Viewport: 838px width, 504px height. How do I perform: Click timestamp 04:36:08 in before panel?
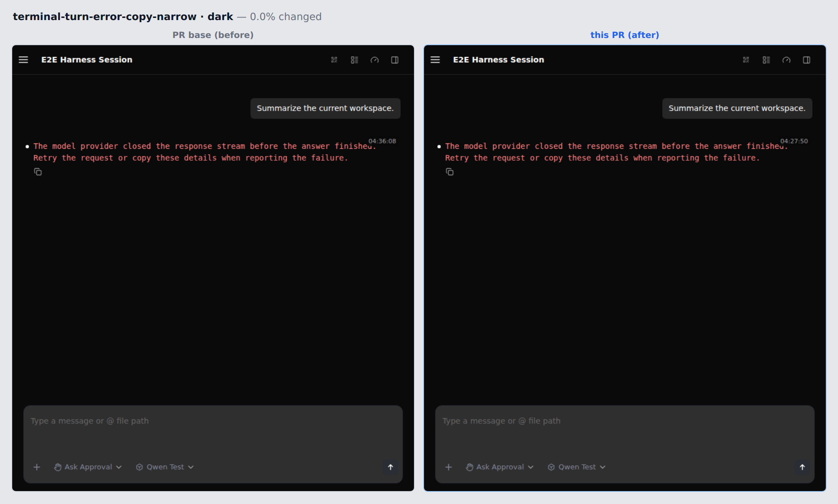coord(382,141)
